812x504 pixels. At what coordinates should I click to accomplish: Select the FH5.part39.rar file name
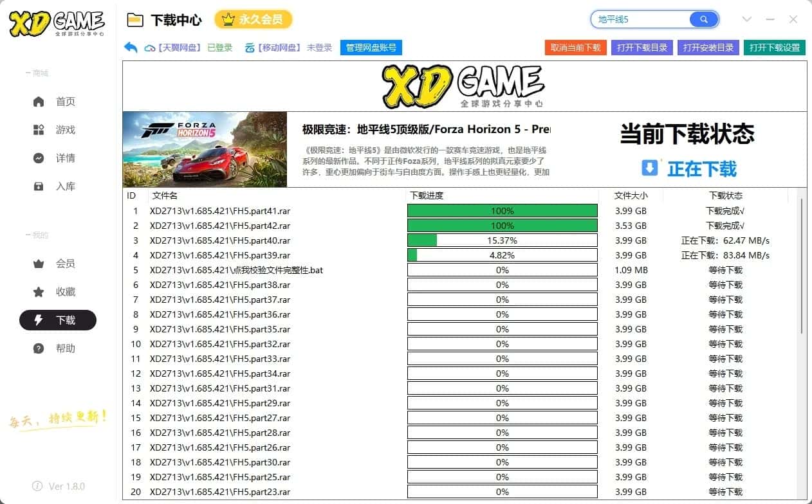pyautogui.click(x=220, y=255)
